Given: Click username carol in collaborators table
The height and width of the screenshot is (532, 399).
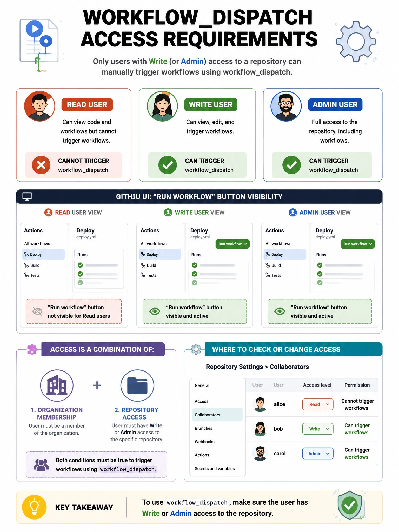Looking at the screenshot, I should [280, 454].
